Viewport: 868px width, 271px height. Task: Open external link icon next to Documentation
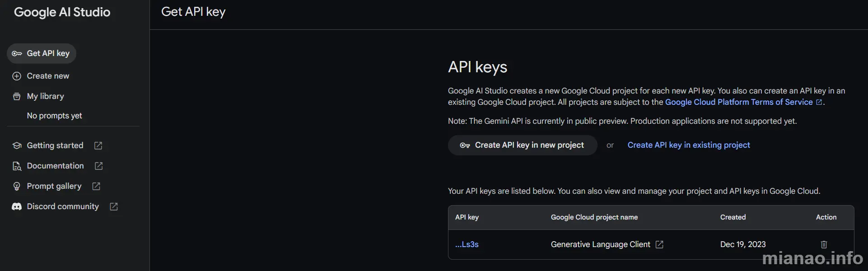coord(98,166)
